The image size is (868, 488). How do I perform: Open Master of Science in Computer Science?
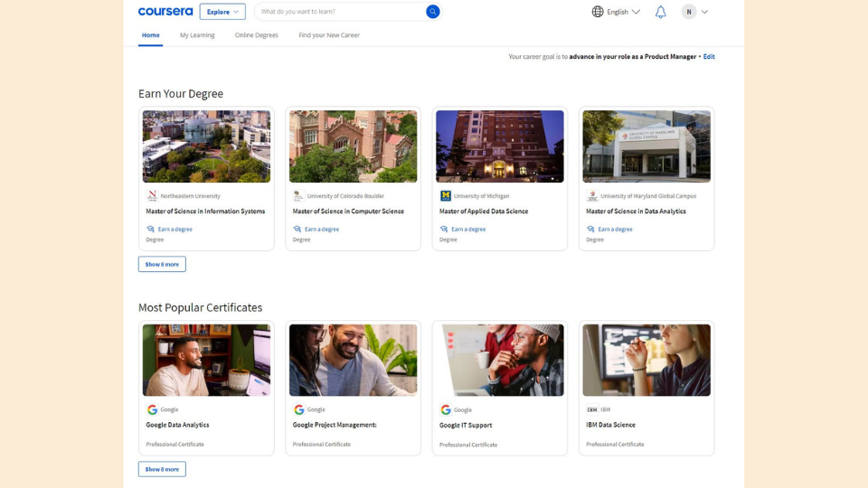[348, 211]
